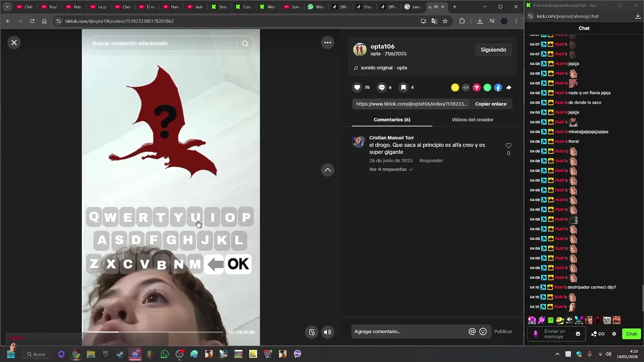Mute the current tab speaker icon
Viewport: 644px width, 362px height.
[x=436, y=7]
